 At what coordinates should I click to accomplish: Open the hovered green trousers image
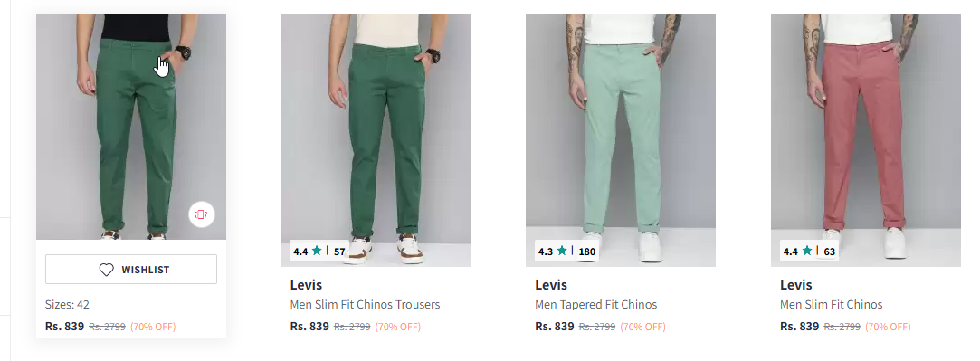pos(131,126)
